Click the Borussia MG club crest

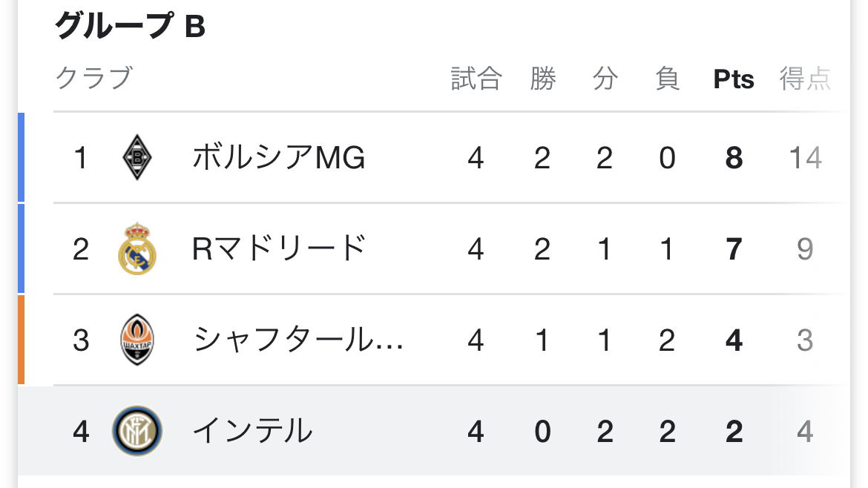137,158
